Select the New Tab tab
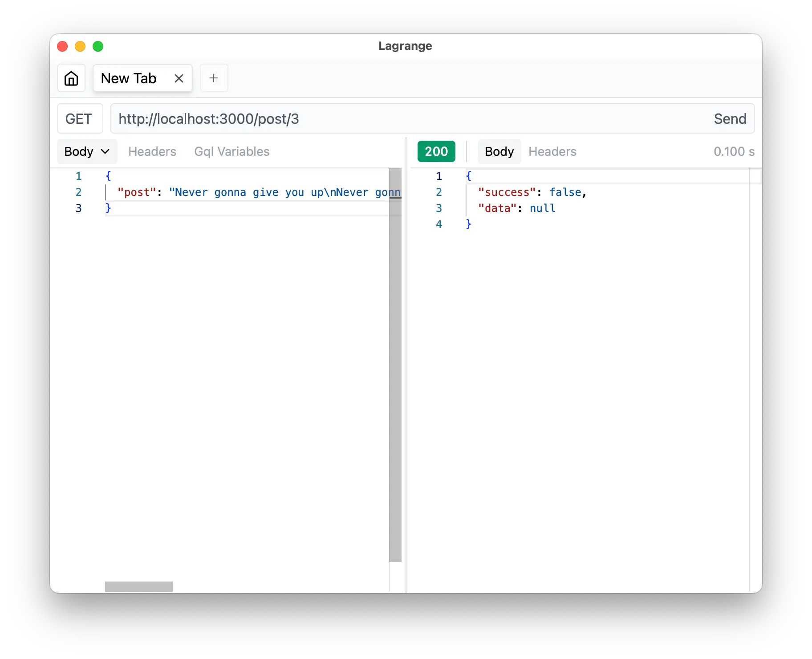 pyautogui.click(x=142, y=78)
